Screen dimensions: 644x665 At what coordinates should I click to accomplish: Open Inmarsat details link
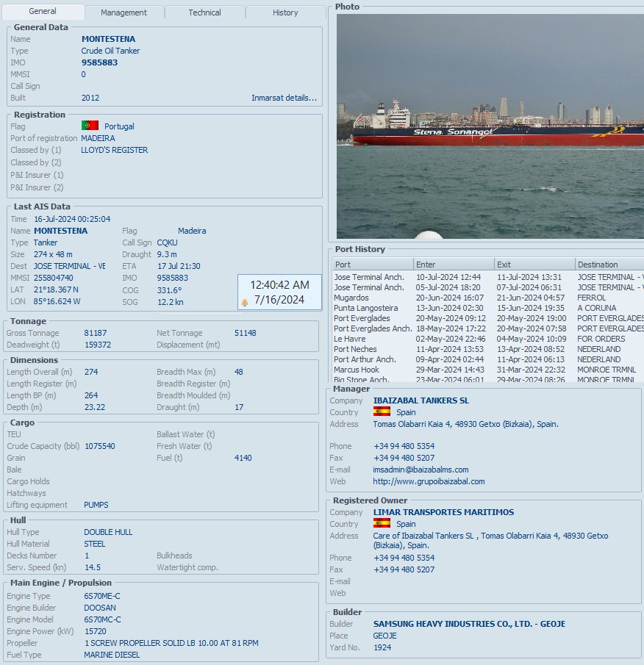pyautogui.click(x=284, y=98)
